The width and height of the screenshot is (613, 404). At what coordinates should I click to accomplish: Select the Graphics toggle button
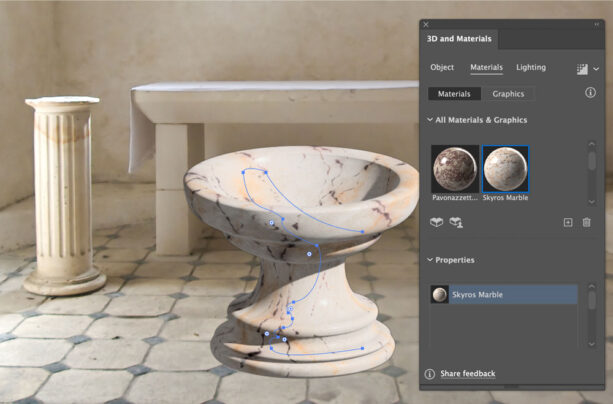pos(508,94)
